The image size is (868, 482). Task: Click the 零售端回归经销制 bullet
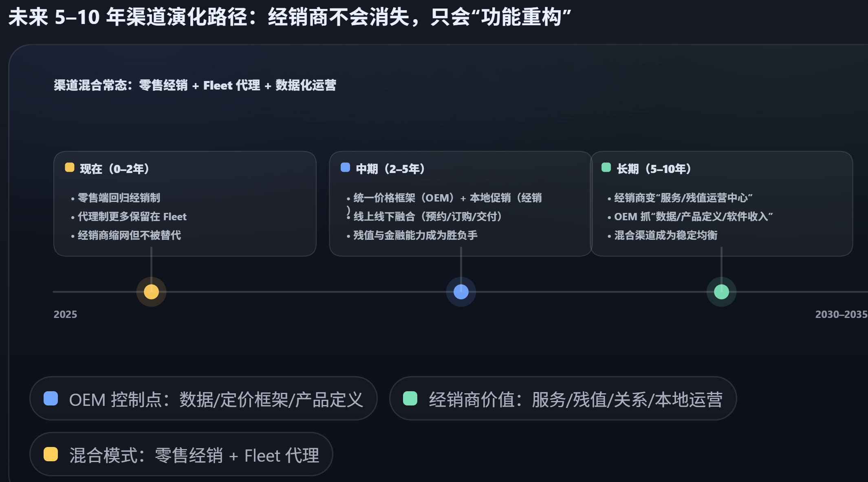click(119, 198)
